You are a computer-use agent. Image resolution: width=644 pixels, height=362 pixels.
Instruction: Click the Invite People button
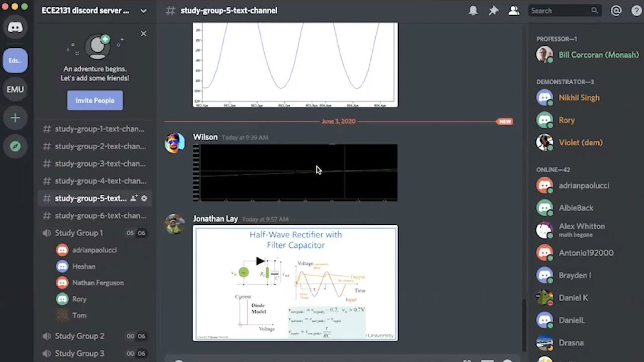click(95, 101)
